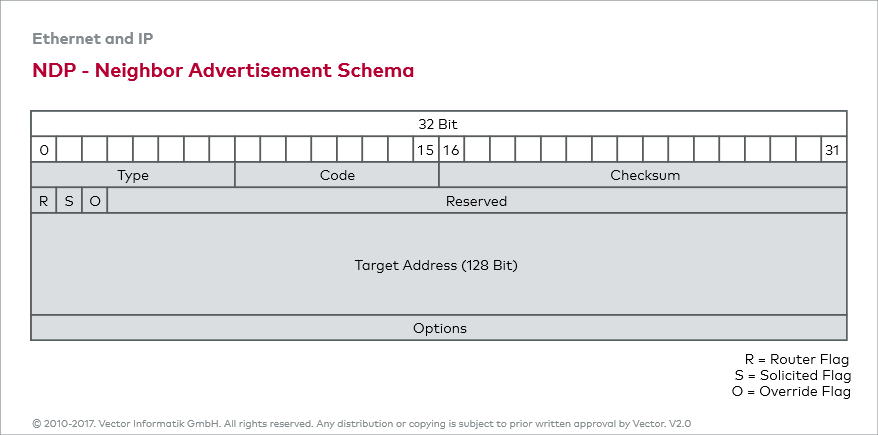Select the S flag cell
The image size is (878, 435).
tap(69, 201)
